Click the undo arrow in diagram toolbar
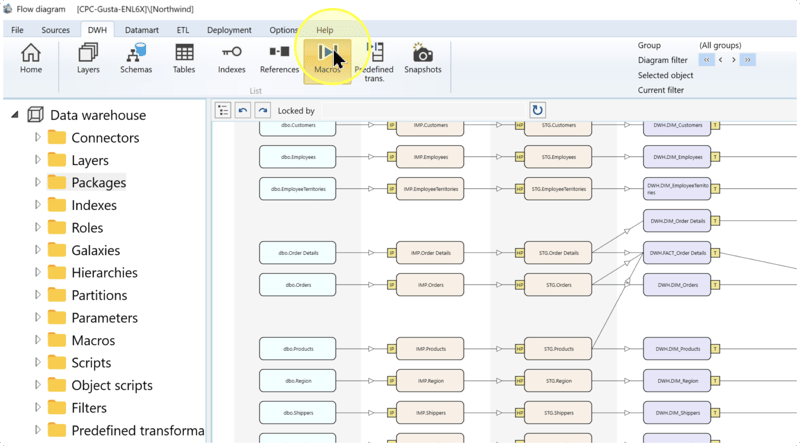Viewport: 800px width, 446px height. pyautogui.click(x=243, y=110)
